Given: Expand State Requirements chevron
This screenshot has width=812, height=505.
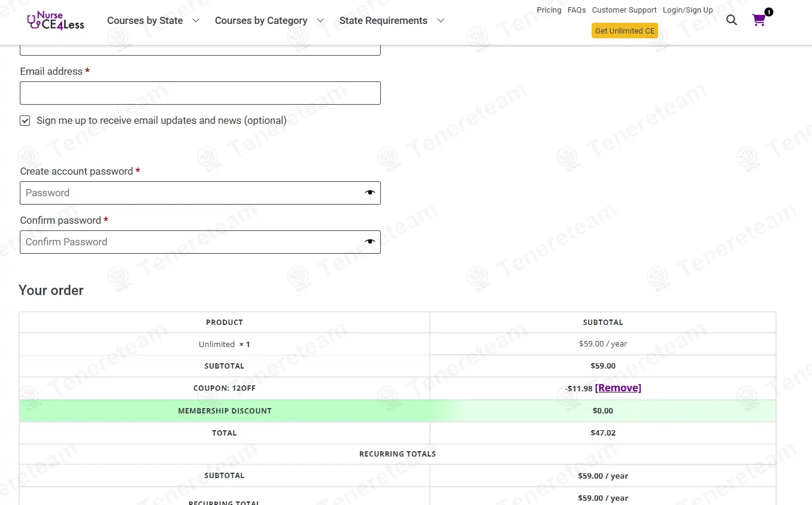Looking at the screenshot, I should pos(441,20).
